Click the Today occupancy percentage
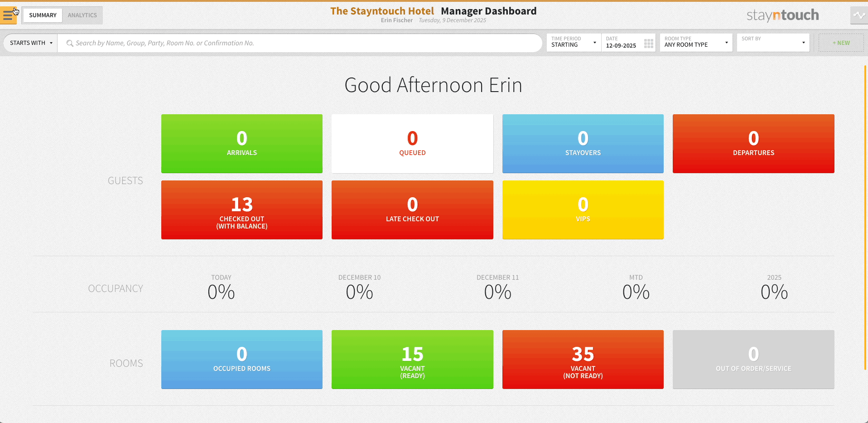This screenshot has width=868, height=423. pos(221,292)
